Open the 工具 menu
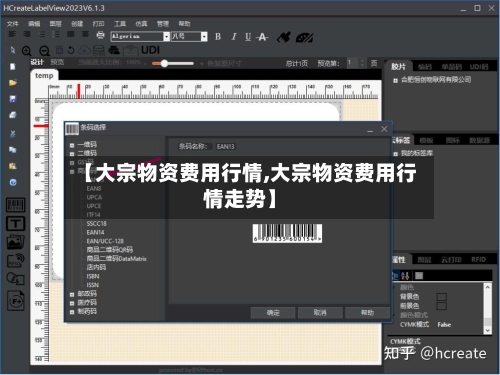Viewport: 500px width, 375px height. coord(120,24)
